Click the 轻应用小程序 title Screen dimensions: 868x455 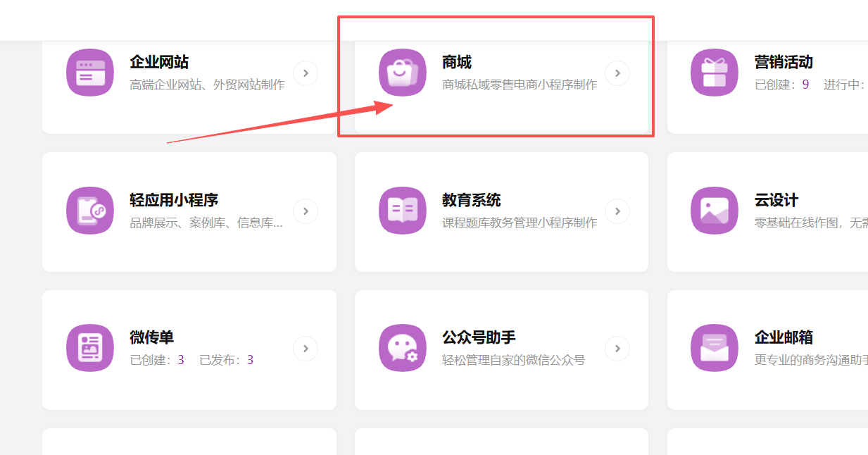point(174,200)
